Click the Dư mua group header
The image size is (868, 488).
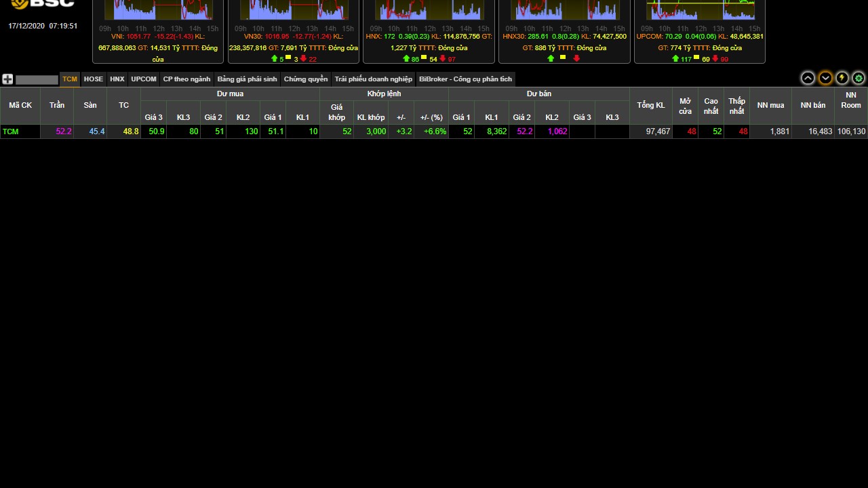(x=230, y=94)
